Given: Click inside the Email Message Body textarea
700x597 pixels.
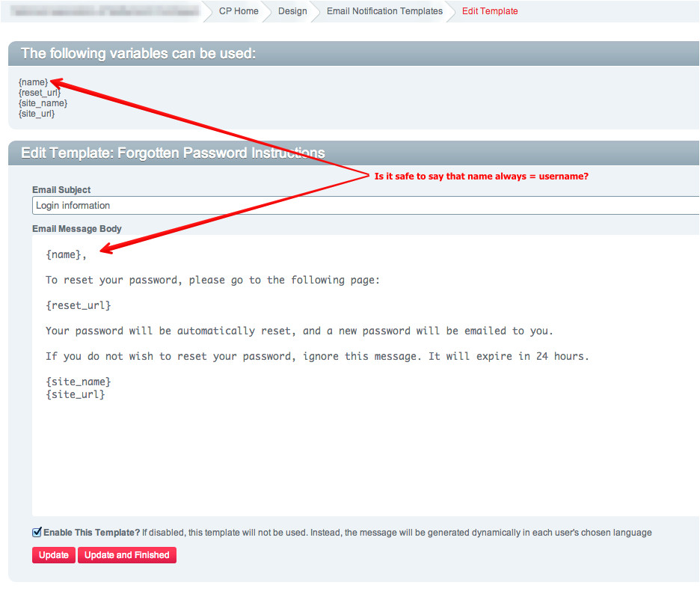Looking at the screenshot, I should tap(366, 376).
